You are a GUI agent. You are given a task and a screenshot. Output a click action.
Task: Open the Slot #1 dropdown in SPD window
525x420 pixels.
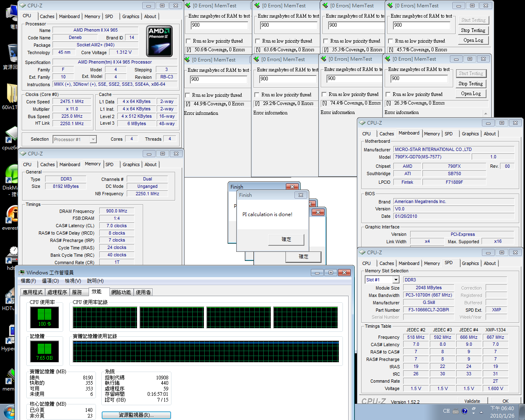click(x=396, y=280)
